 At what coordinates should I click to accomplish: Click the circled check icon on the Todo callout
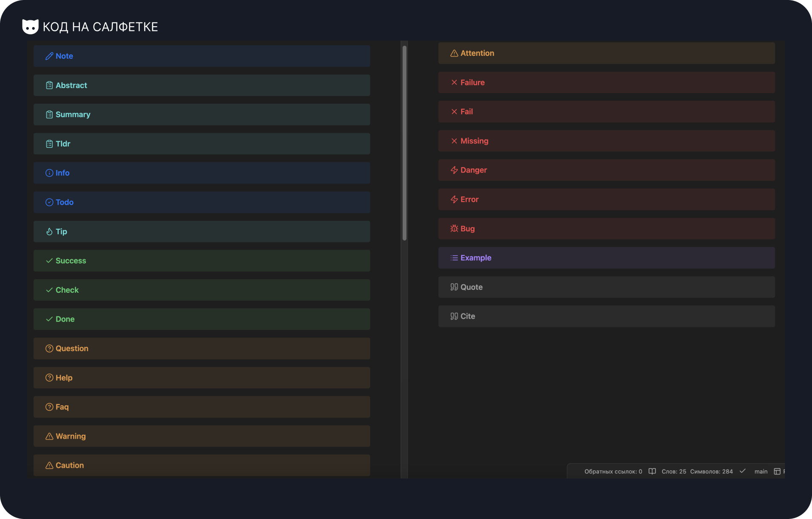[49, 202]
